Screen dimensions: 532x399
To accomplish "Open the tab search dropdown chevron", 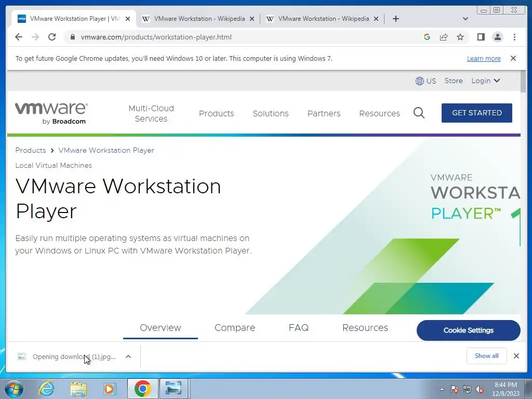I will tap(465, 19).
